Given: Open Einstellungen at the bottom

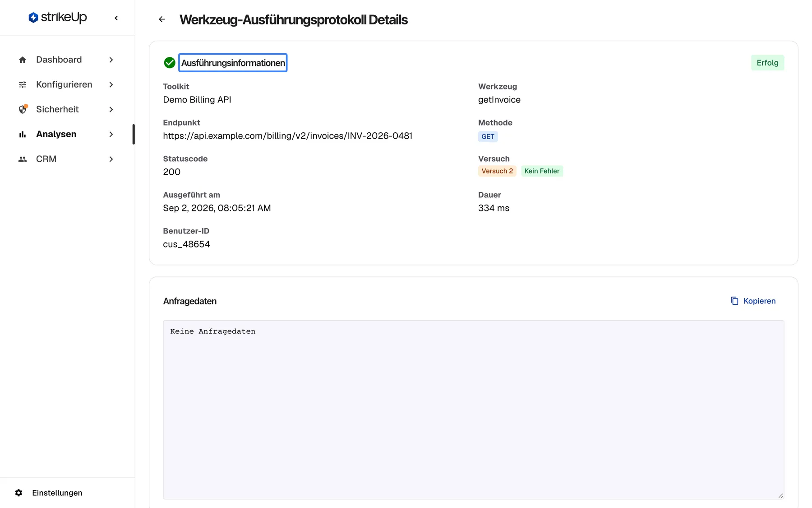Looking at the screenshot, I should pyautogui.click(x=48, y=493).
